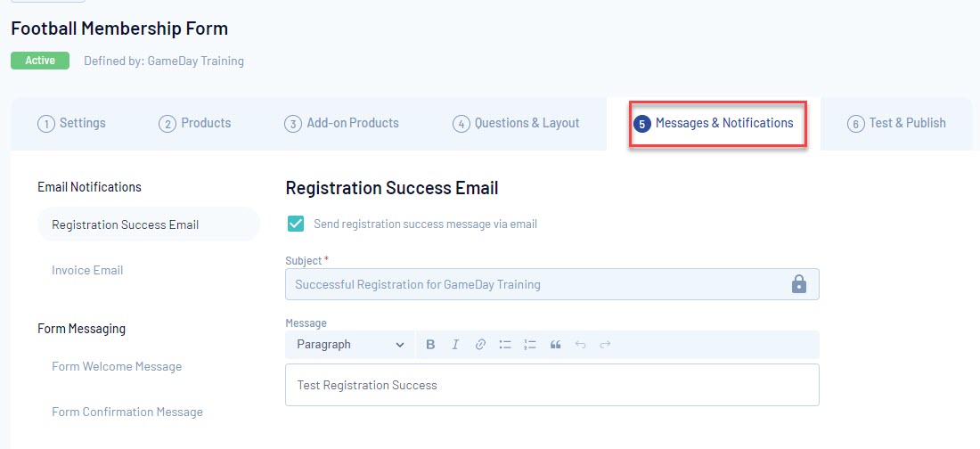Go to the Test & Publish tab

[896, 123]
